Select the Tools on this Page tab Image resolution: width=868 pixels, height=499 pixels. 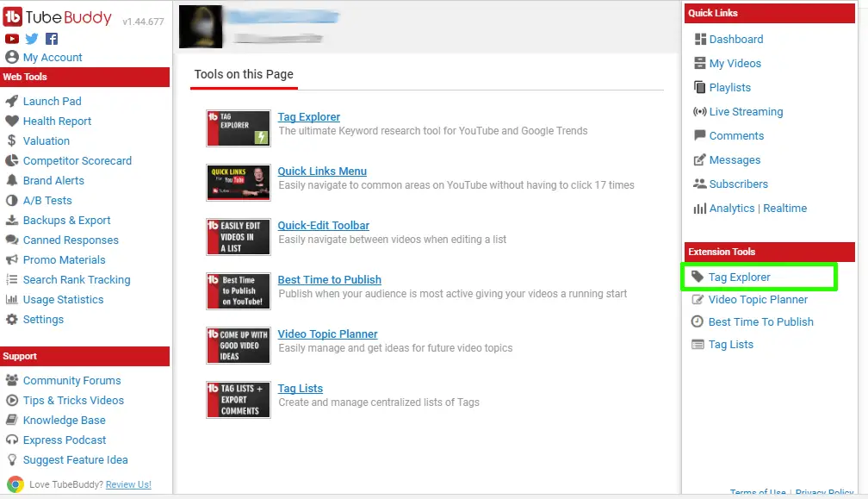coord(244,75)
